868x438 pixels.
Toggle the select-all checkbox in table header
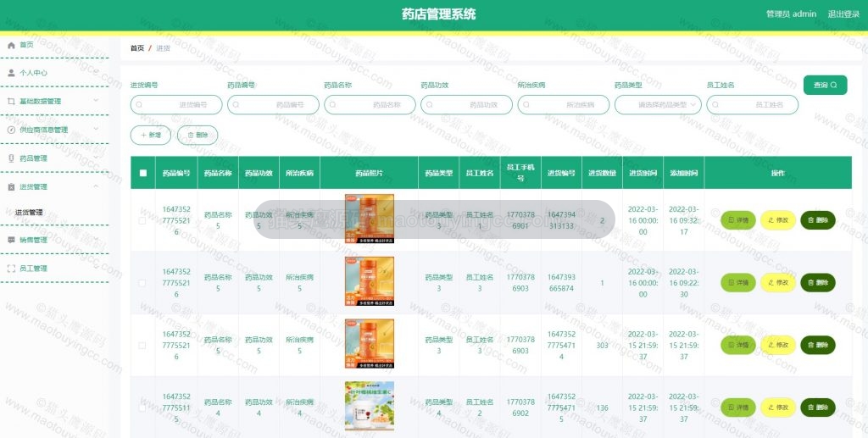click(x=142, y=173)
